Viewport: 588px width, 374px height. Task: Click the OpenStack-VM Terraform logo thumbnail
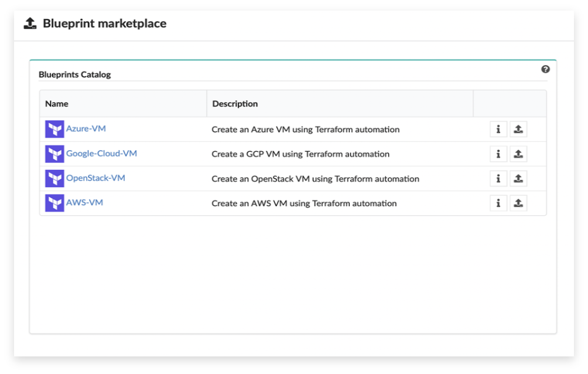[x=54, y=178]
